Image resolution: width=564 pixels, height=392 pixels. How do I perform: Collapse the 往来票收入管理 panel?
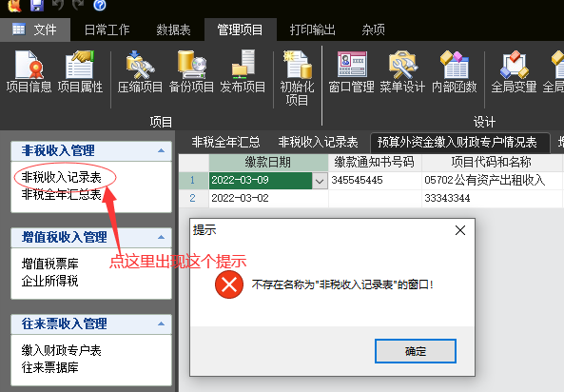coord(161,323)
